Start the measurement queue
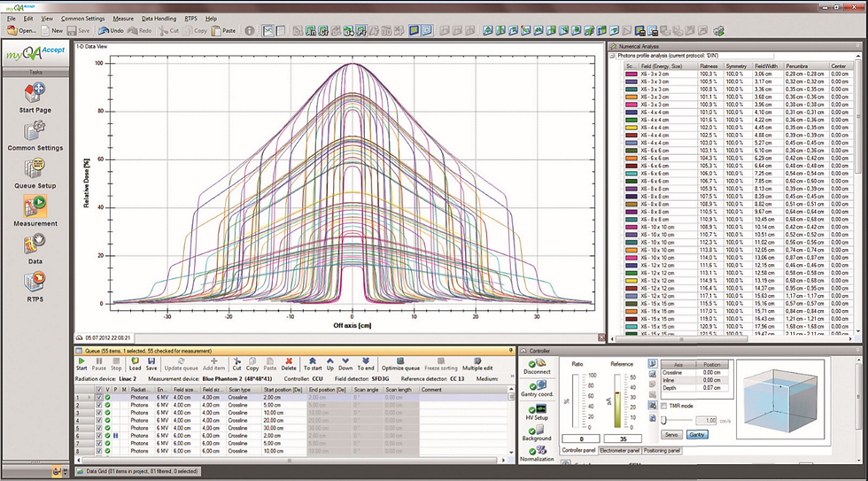 click(x=81, y=361)
